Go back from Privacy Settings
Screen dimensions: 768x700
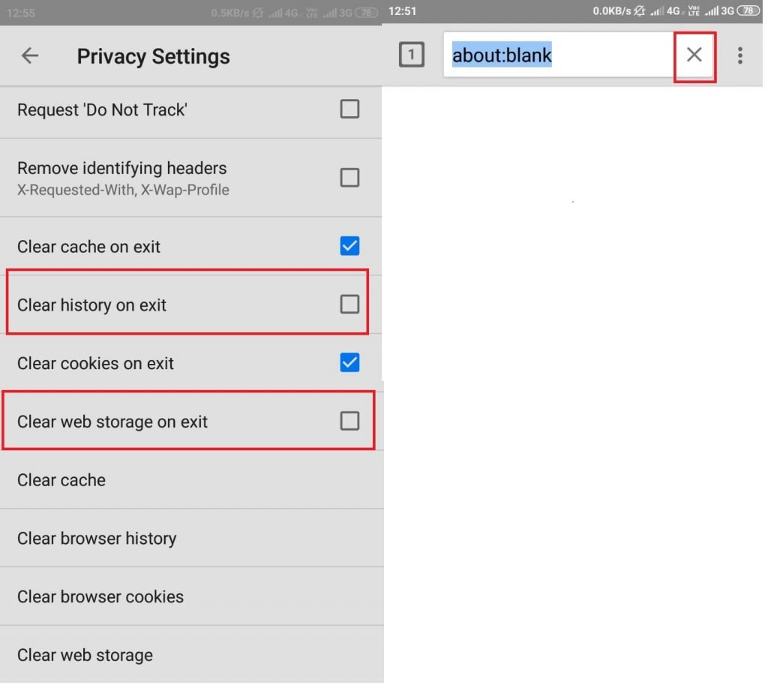click(30, 56)
